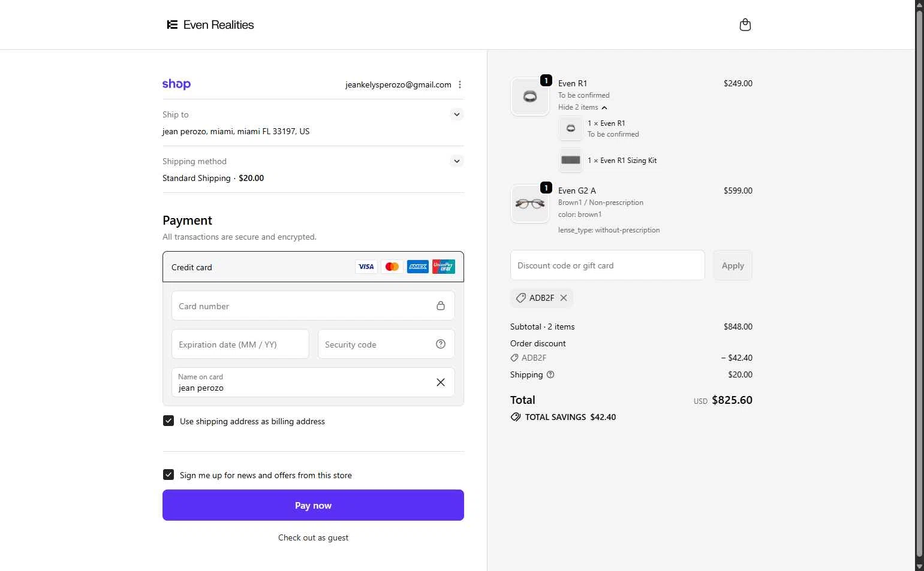This screenshot has height=571, width=924.
Task: Click the Shipping info help icon
Action: click(x=550, y=374)
